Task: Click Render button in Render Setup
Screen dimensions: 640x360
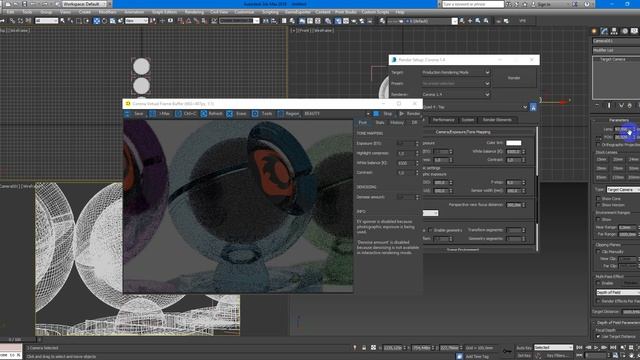Action: (x=514, y=78)
